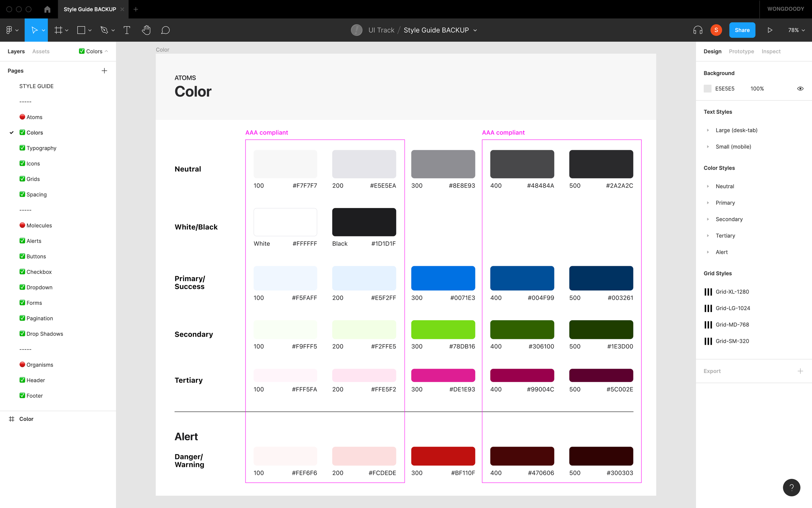Toggle background visibility with the eye icon
The image size is (812, 508).
click(x=800, y=88)
